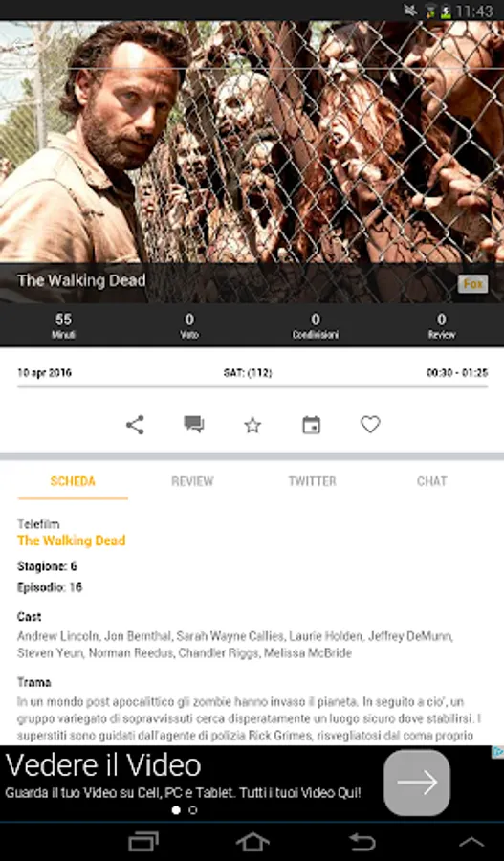Viewport: 504px width, 861px height.
Task: Switch to the Review tab
Action: (192, 481)
